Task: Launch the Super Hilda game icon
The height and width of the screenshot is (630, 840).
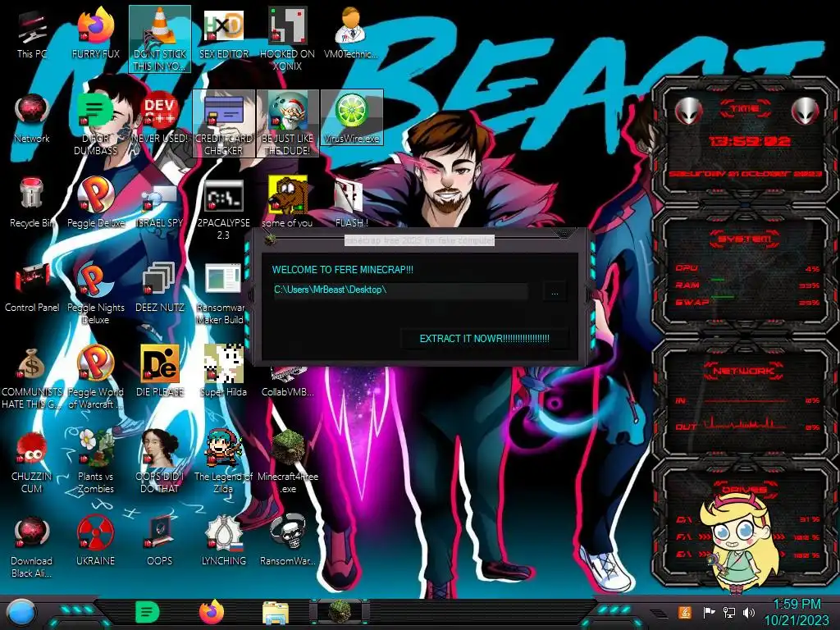Action: pyautogui.click(x=223, y=371)
